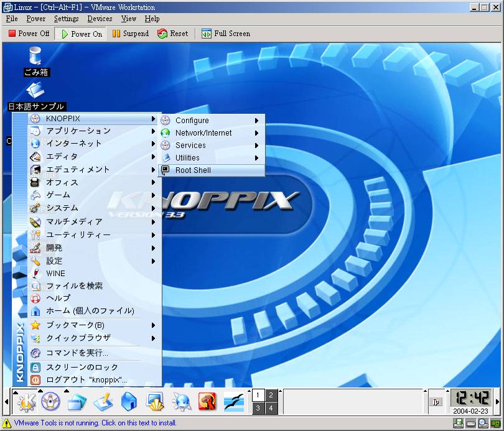Open the Settings menu in VMware
Screen dimensions: 504x431
[x=66, y=19]
